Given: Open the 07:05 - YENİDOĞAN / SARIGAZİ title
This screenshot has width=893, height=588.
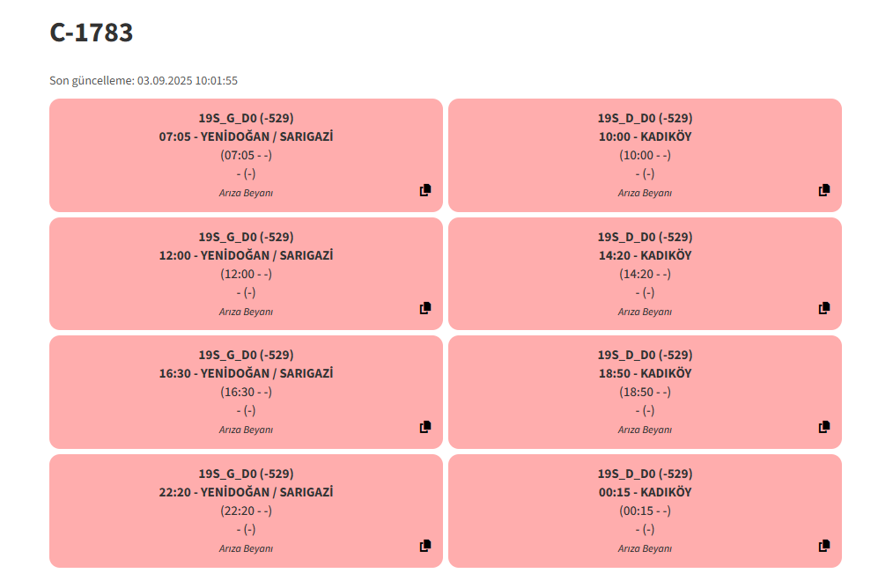Looking at the screenshot, I should pyautogui.click(x=246, y=136).
